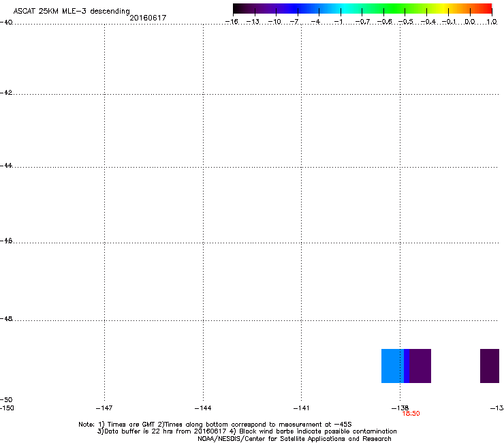Click the red 18:50 time label
The image size is (504, 443).
pos(411,414)
